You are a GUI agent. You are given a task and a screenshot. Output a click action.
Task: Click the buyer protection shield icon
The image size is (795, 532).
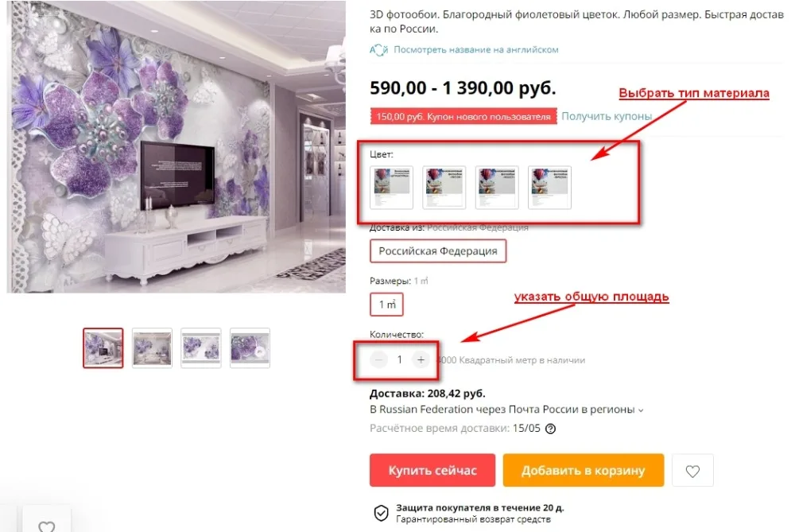click(382, 513)
